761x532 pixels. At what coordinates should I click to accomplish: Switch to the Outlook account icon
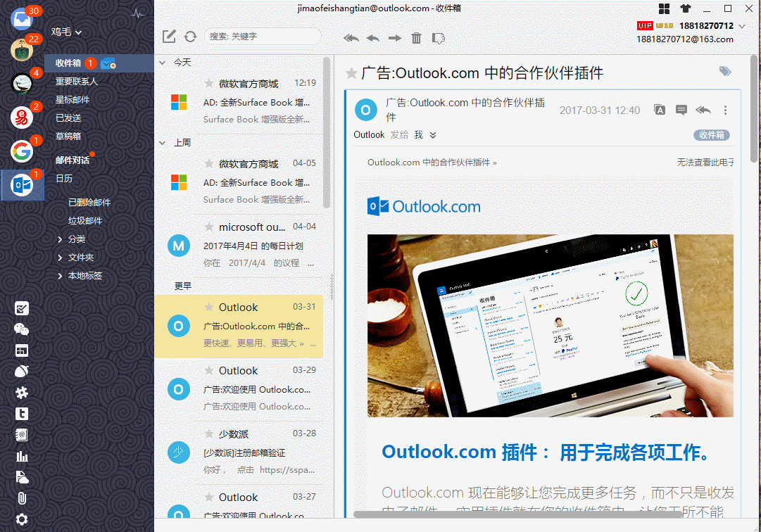point(22,185)
